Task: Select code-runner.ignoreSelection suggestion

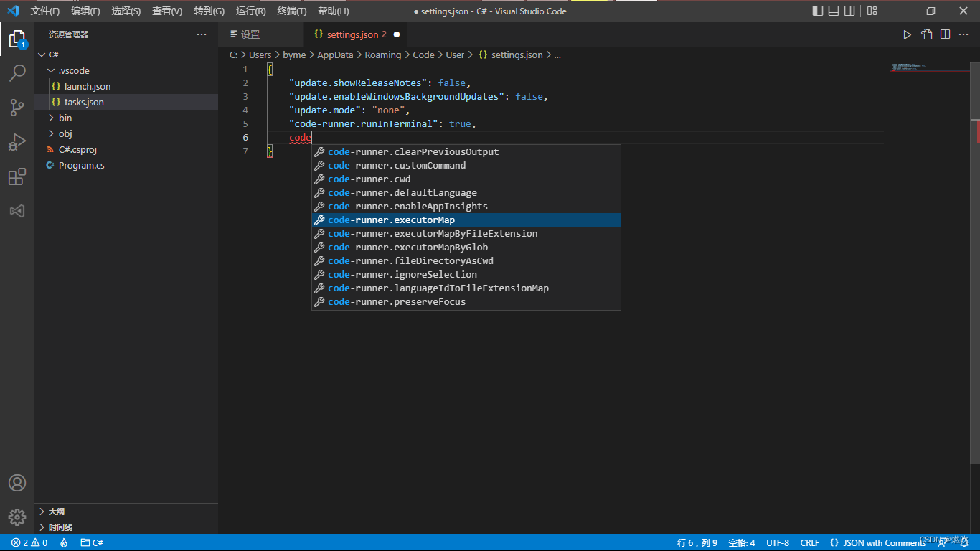Action: (x=466, y=275)
